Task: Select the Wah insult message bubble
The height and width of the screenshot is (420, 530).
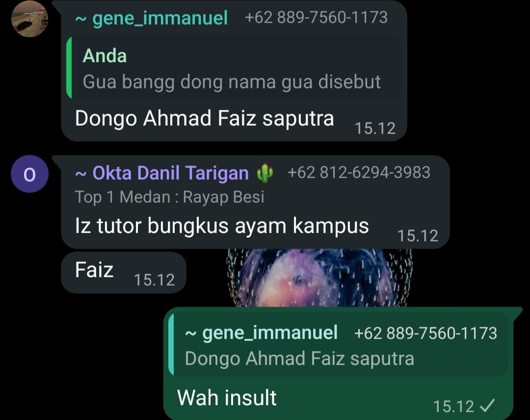Action: [338, 364]
